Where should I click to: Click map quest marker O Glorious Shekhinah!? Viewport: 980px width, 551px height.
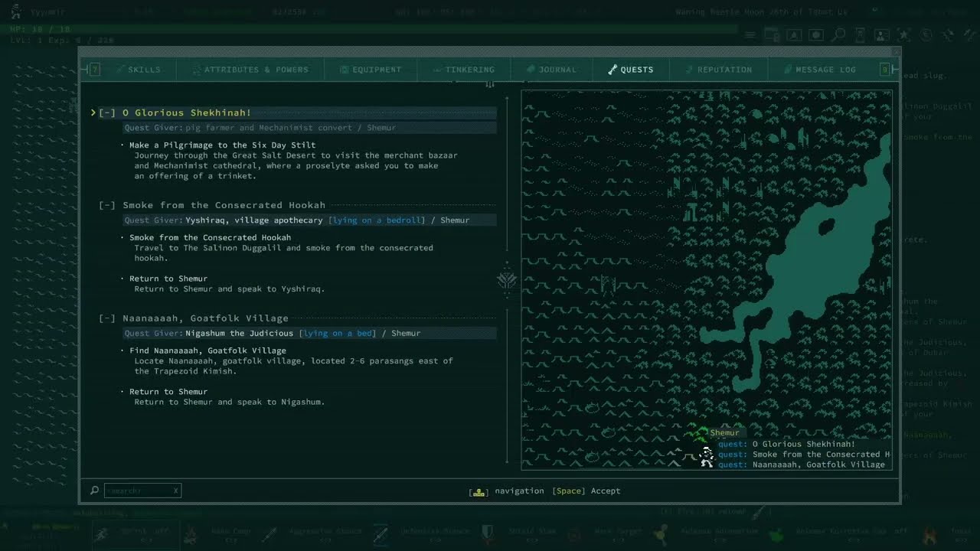(786, 444)
